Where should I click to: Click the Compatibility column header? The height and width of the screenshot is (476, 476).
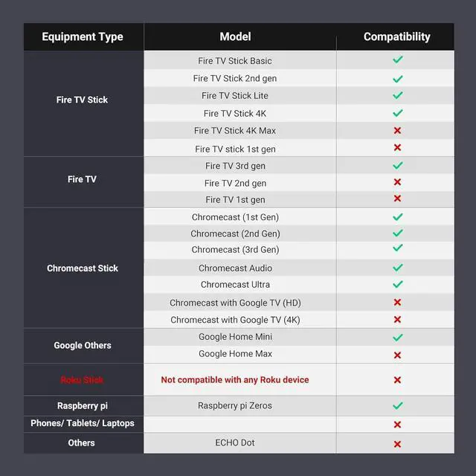pos(396,36)
